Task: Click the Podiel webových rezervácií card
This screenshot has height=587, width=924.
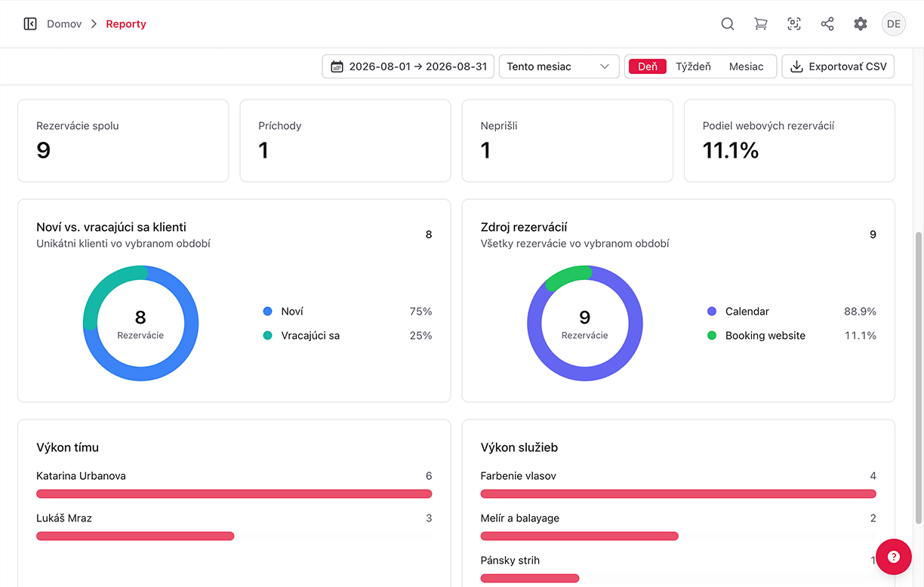Action: 790,141
